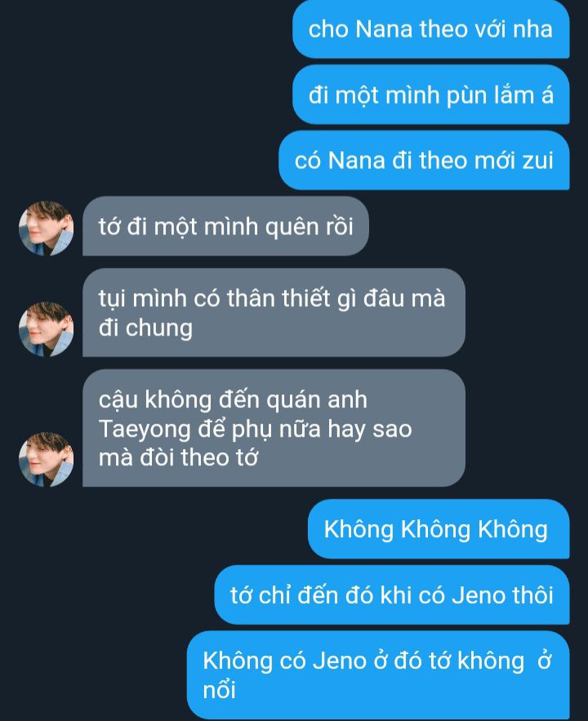
Task: Click "mà đòi theo tớ" line in the gray bubble
Action: click(x=178, y=458)
